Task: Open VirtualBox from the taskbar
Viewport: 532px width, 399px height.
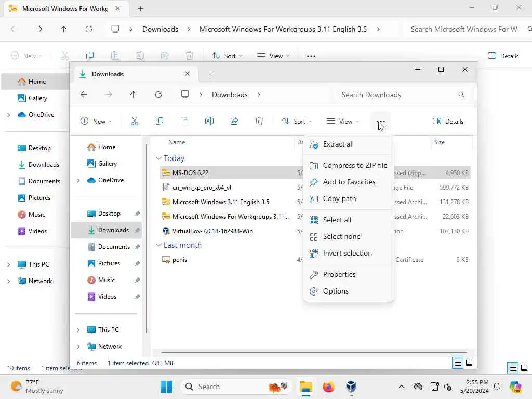Action: coord(351,387)
